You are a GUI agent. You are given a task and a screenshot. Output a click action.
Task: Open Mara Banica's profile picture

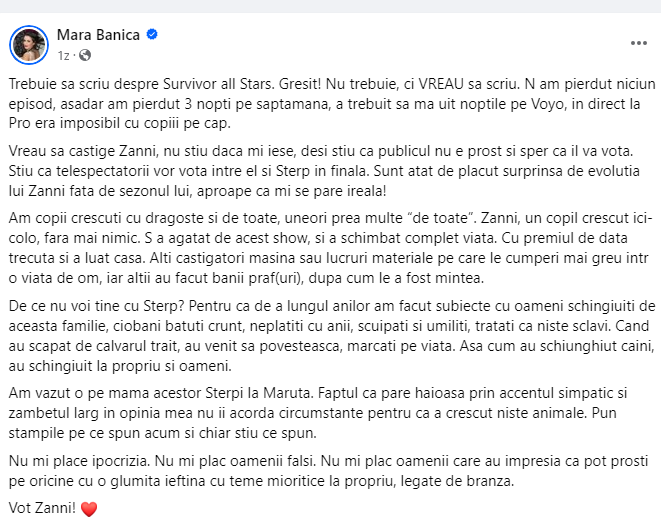point(28,44)
